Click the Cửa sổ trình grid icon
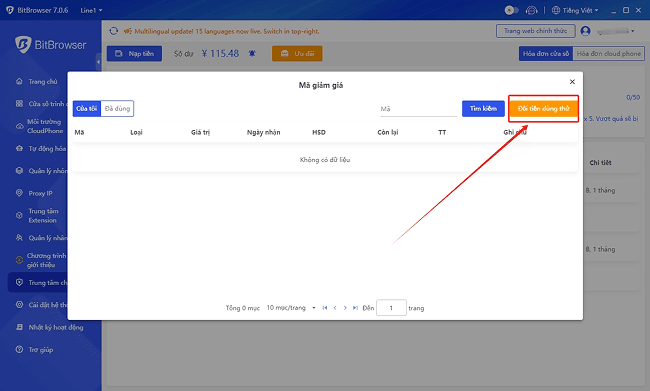Screen dimensions: 650x391 coord(19,104)
